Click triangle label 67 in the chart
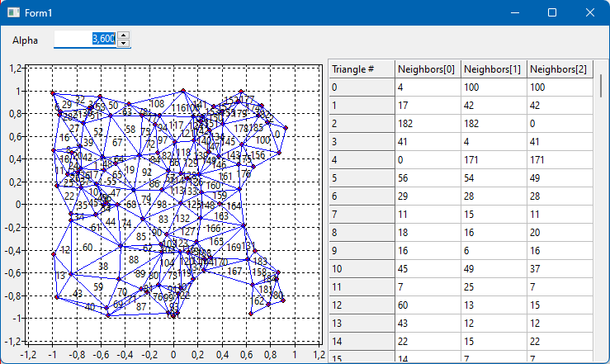The image size is (610, 364). click(117, 142)
